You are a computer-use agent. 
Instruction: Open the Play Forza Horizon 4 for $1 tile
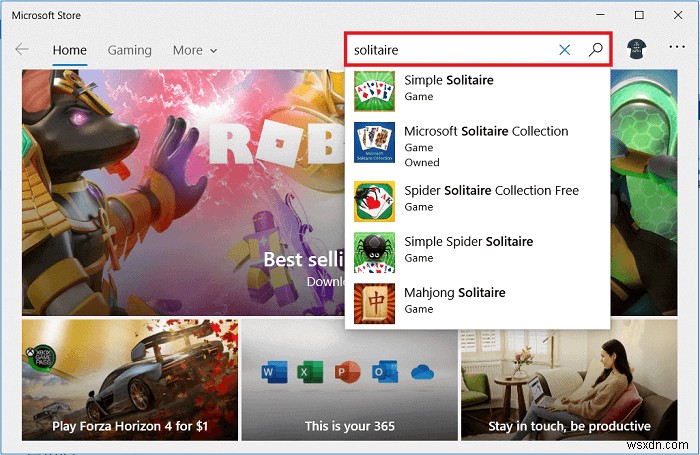(130, 380)
